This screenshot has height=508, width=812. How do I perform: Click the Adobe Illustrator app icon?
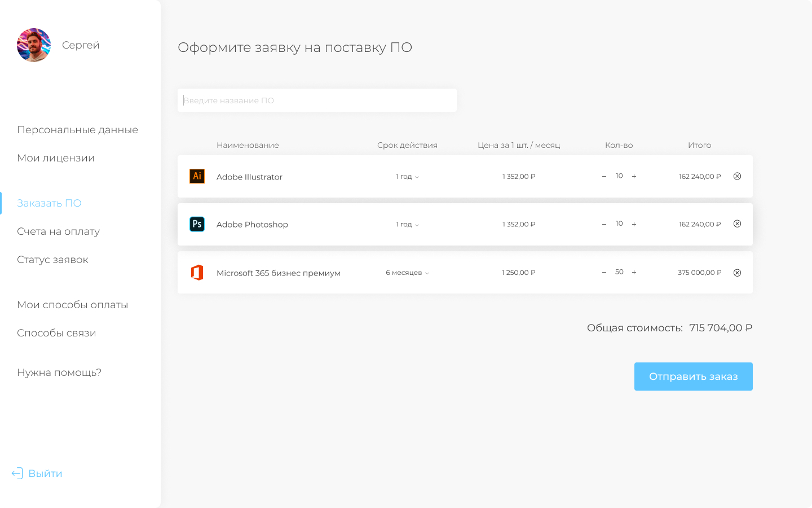pyautogui.click(x=197, y=176)
